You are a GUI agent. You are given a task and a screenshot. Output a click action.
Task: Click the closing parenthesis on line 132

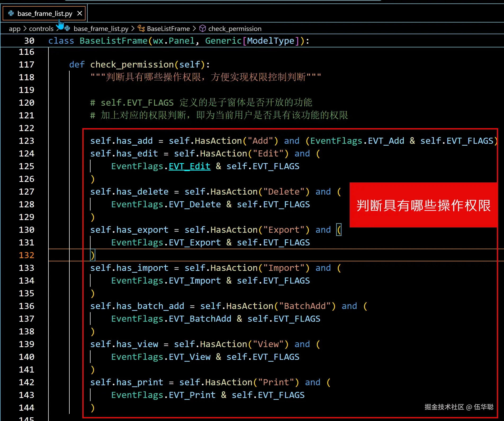click(x=93, y=255)
